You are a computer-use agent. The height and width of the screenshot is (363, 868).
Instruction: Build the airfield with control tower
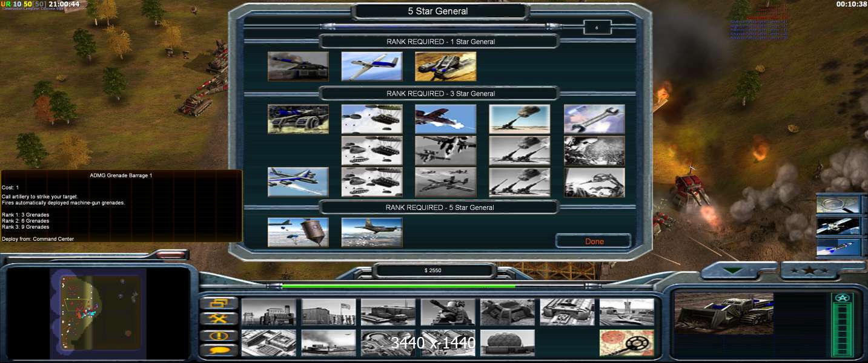click(x=627, y=312)
